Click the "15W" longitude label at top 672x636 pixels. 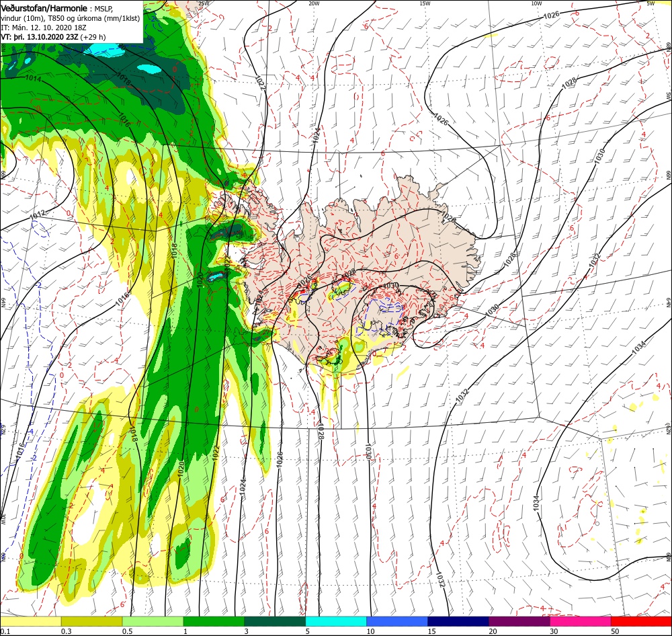[425, 3]
